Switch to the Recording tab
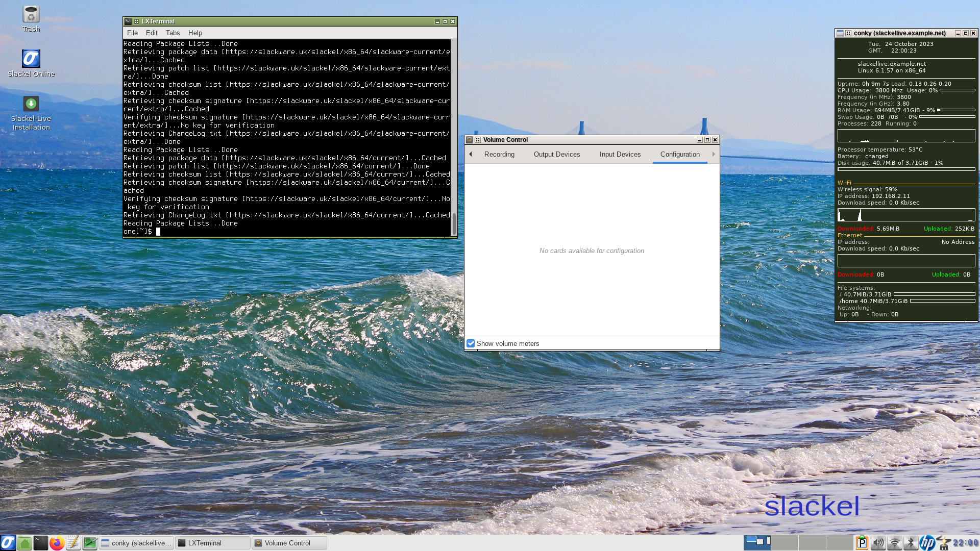 click(x=499, y=154)
